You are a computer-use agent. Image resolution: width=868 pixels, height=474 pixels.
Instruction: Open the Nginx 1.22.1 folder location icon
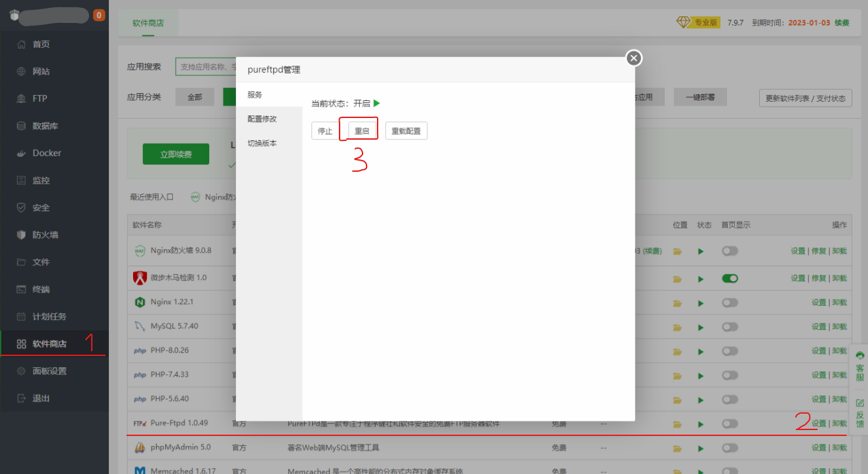677,303
